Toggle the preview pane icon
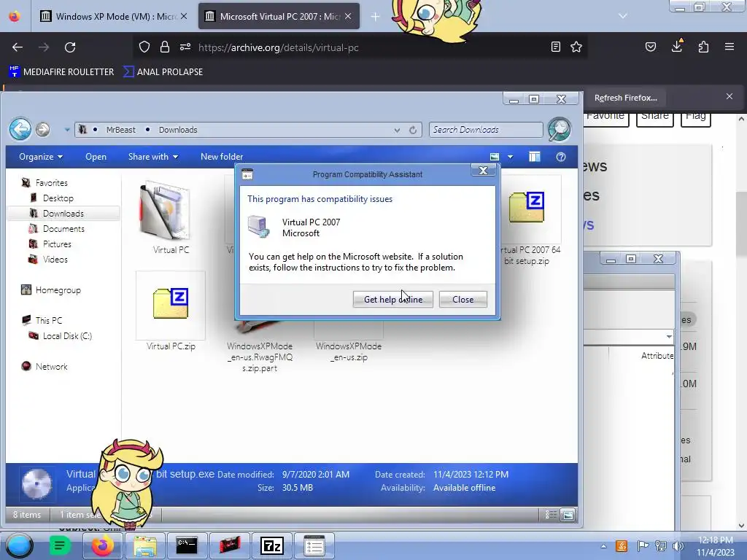 coord(535,157)
